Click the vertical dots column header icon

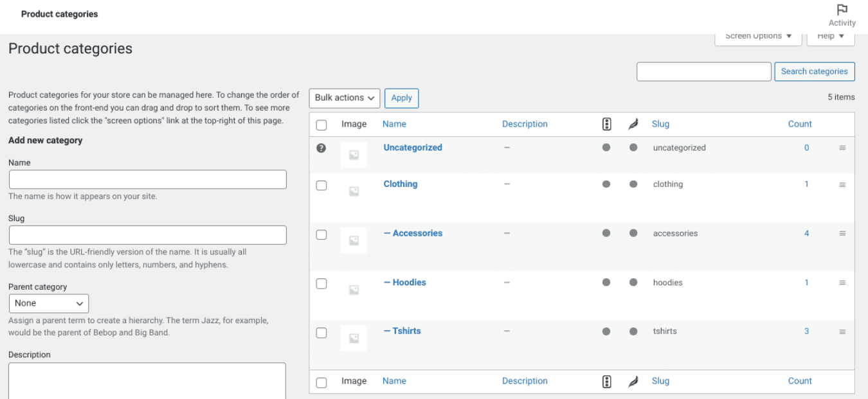pos(606,124)
